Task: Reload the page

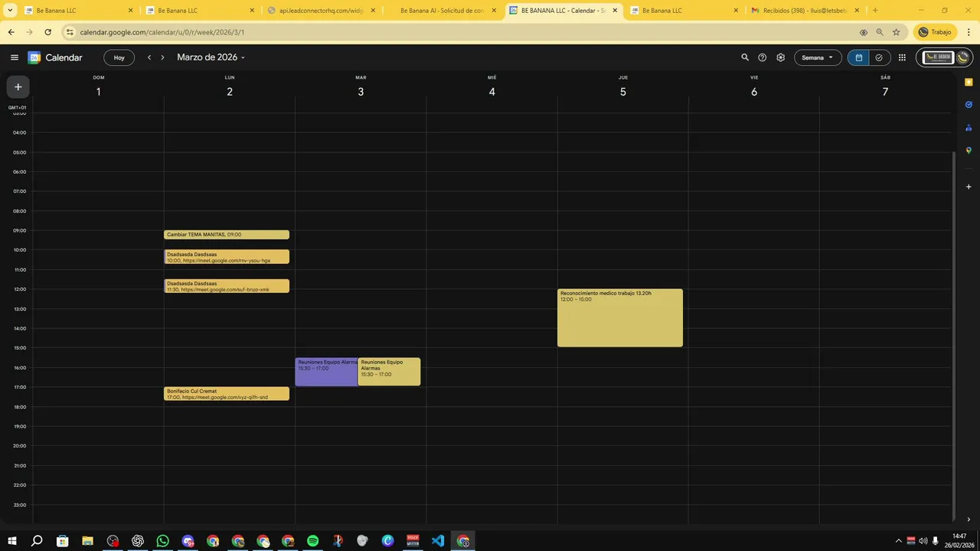Action: click(47, 32)
